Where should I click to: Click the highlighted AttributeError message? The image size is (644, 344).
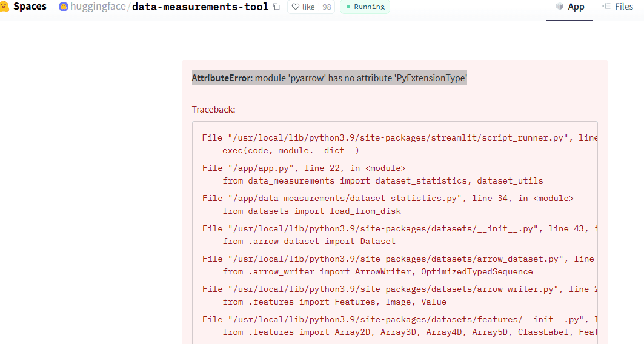pos(330,78)
